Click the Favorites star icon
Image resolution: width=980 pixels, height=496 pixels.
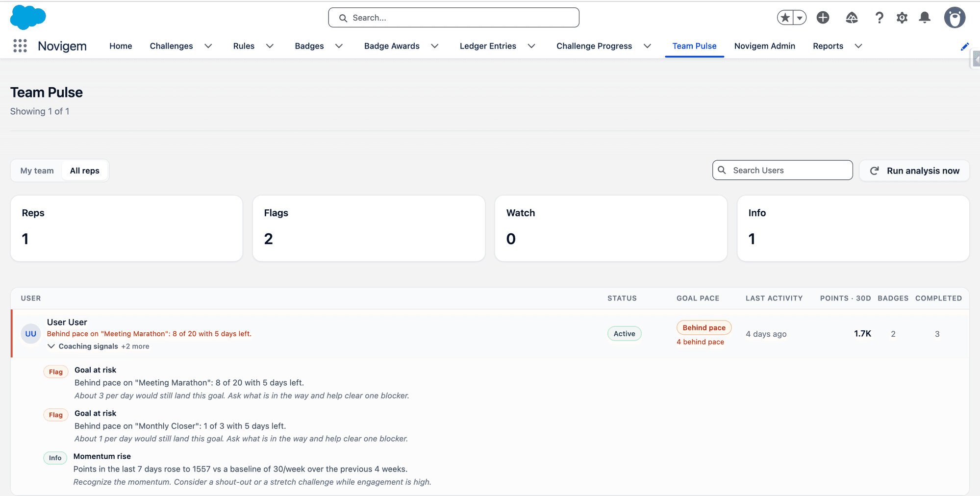[785, 18]
